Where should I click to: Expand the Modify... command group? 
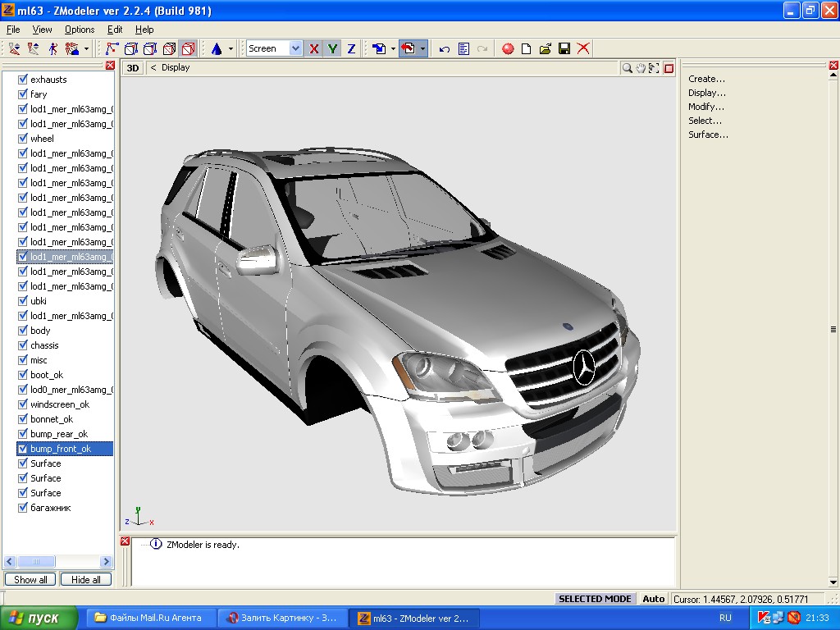706,107
